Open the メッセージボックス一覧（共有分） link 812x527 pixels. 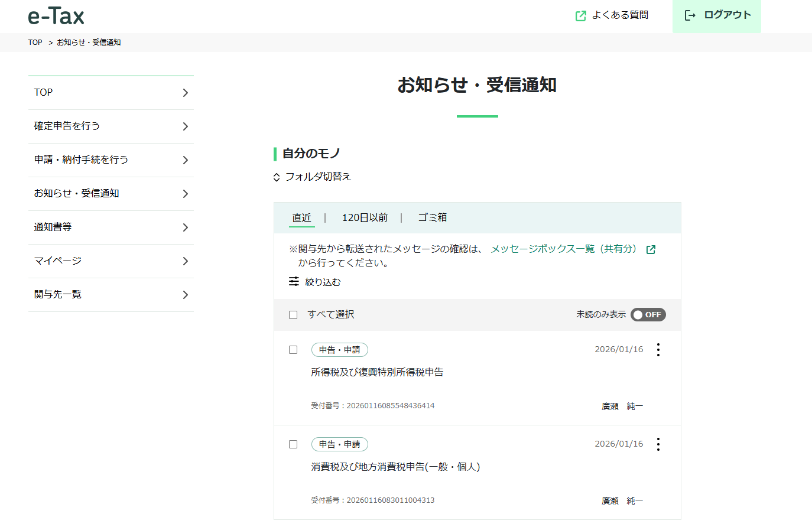coord(564,249)
